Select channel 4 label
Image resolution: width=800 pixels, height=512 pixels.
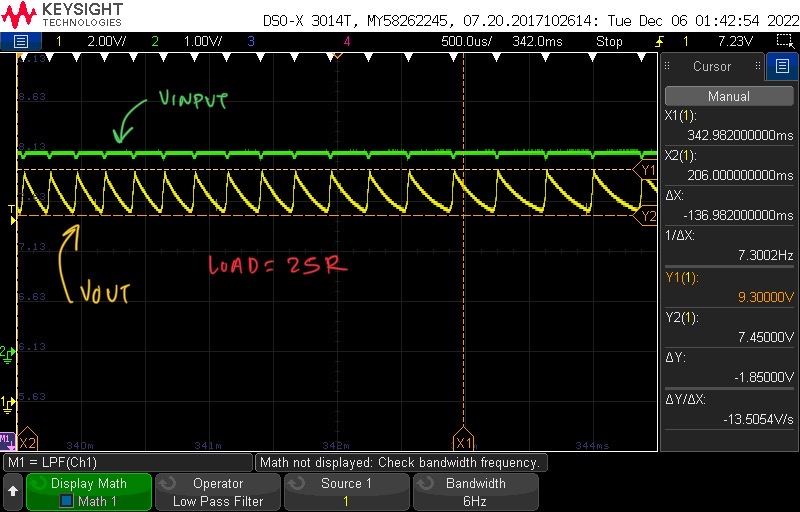pos(347,41)
